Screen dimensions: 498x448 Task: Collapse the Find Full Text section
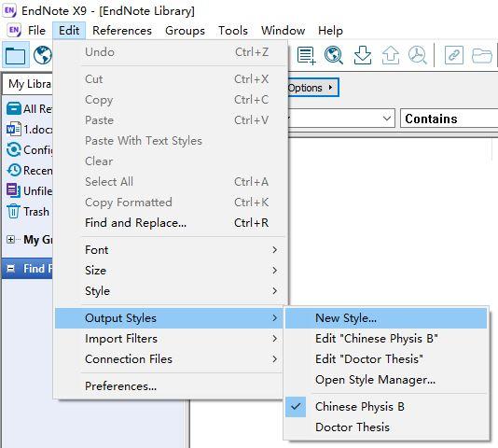click(x=11, y=269)
